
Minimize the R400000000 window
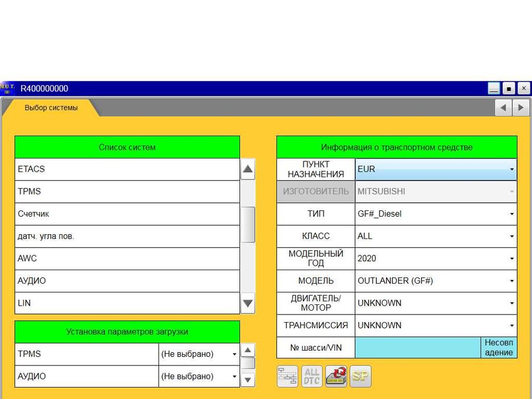pyautogui.click(x=494, y=88)
